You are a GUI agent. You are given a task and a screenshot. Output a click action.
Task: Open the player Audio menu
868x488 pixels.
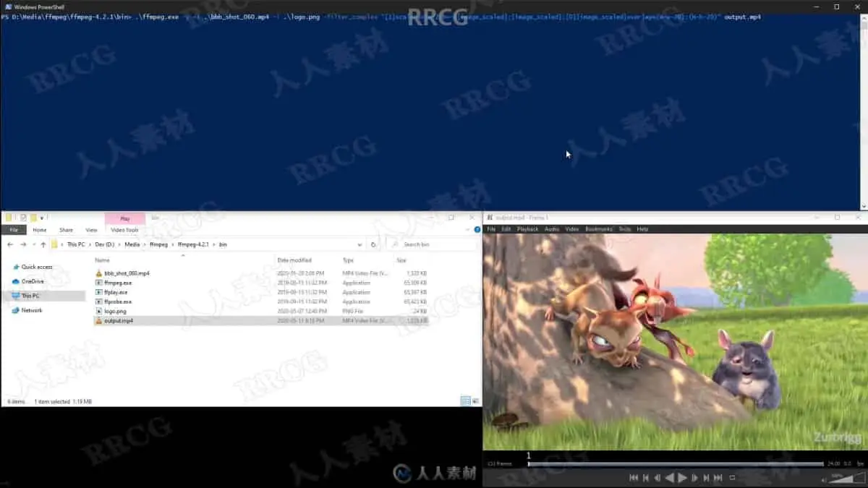coord(552,229)
